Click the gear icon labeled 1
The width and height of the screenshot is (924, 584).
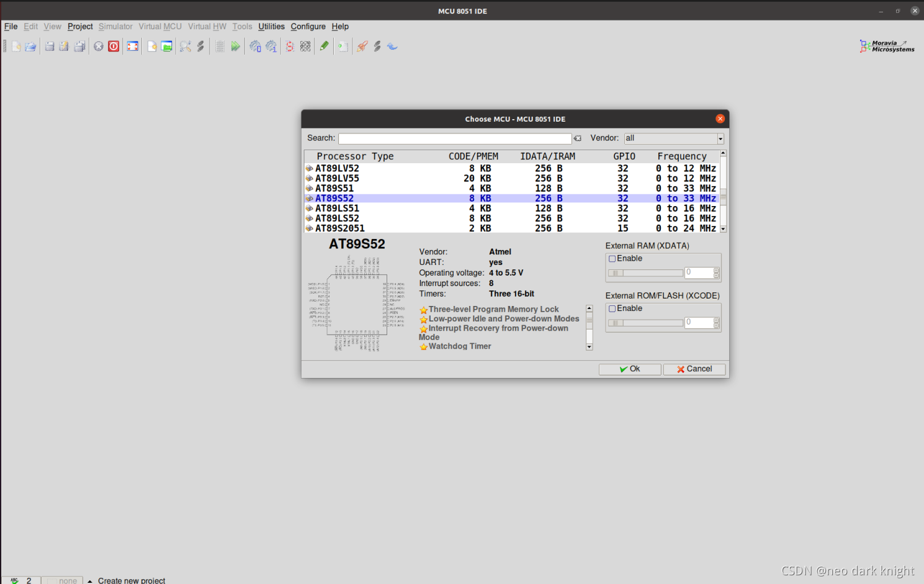tap(271, 47)
